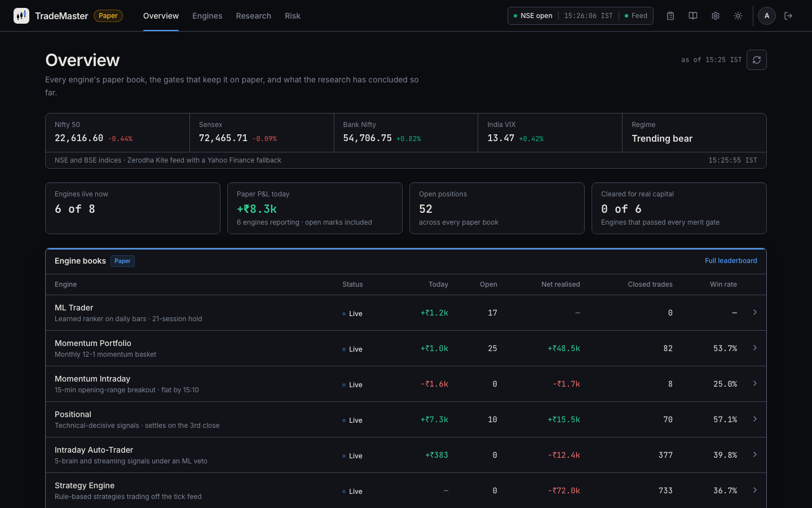Toggle the light theme sun icon
This screenshot has width=812, height=508.
[738, 16]
